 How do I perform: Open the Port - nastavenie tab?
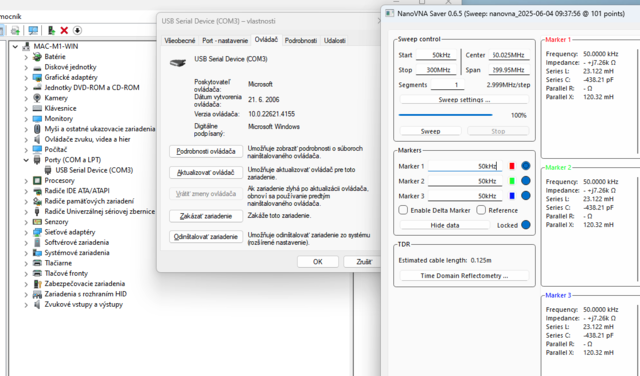pyautogui.click(x=225, y=40)
